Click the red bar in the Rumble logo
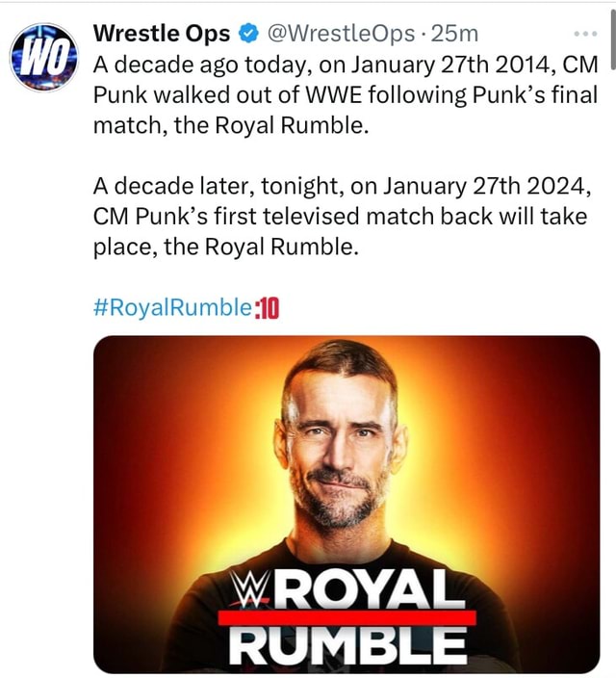 [x=347, y=617]
